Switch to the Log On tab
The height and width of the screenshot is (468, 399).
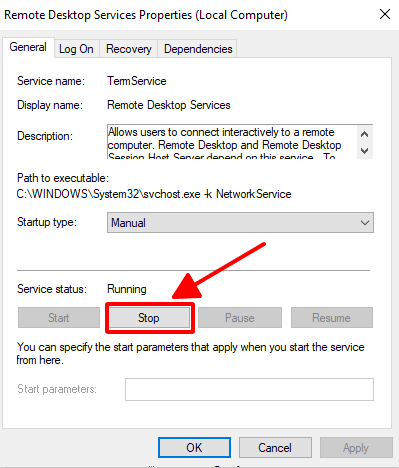click(x=76, y=49)
